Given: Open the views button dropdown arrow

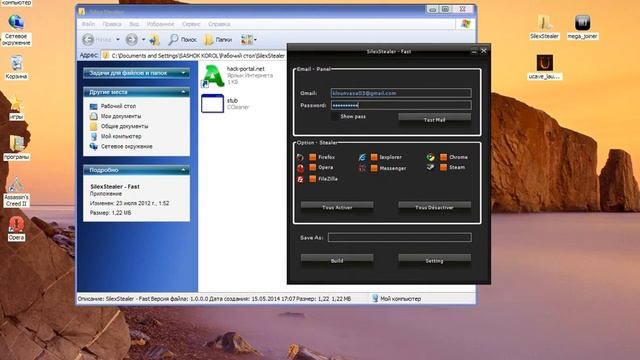Looking at the screenshot, I should pyautogui.click(x=256, y=40).
